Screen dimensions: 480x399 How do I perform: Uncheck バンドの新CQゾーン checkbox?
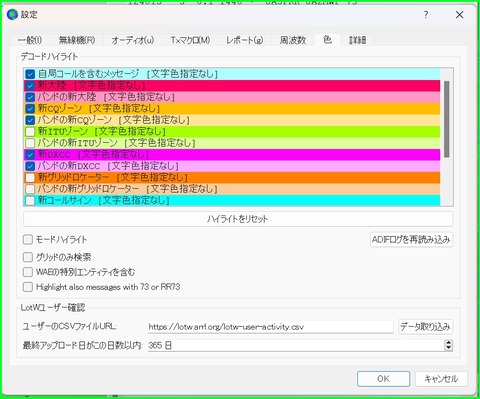pos(30,120)
